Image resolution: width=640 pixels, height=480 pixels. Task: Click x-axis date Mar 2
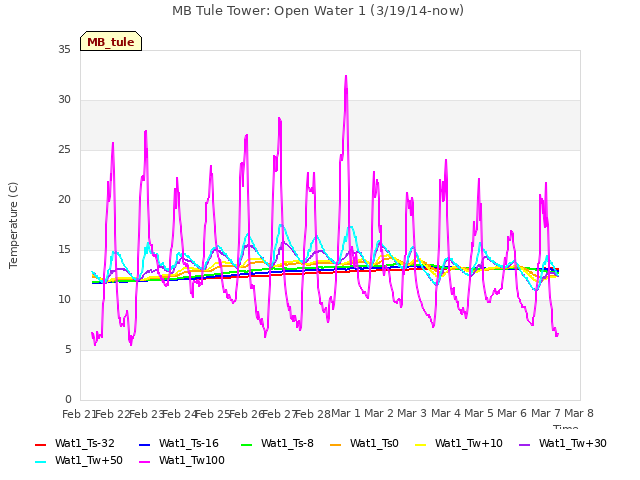[x=379, y=414]
